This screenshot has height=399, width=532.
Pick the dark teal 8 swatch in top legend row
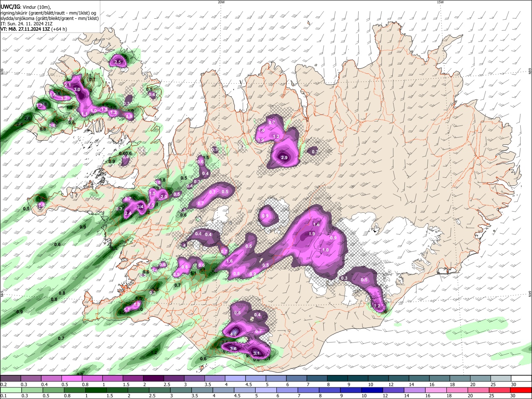(337, 379)
